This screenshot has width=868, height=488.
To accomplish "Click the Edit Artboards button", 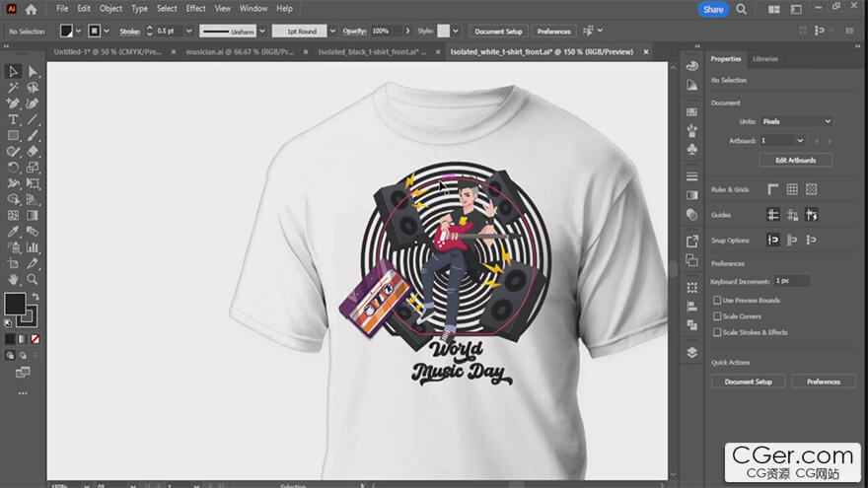I will point(795,160).
